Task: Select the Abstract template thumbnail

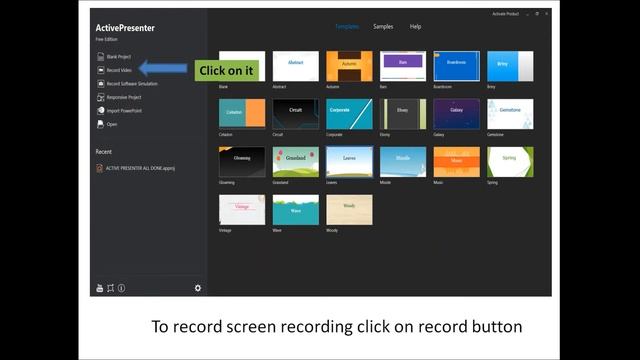Action: tap(296, 66)
